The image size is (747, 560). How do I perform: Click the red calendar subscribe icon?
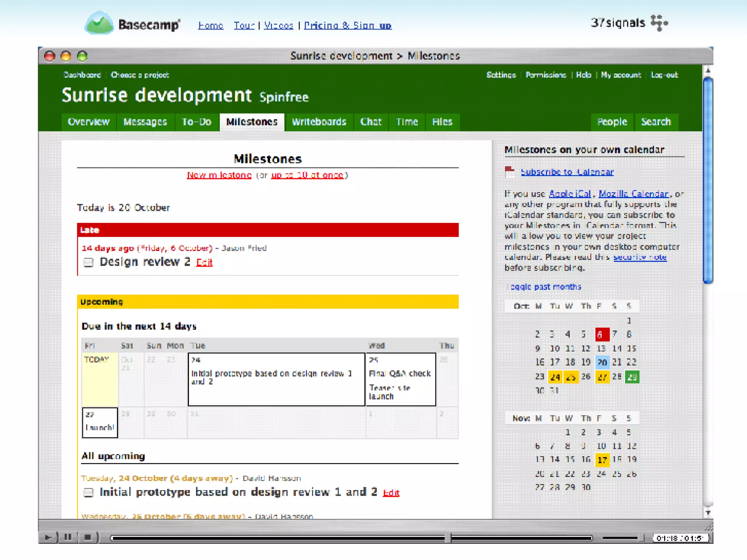click(510, 171)
